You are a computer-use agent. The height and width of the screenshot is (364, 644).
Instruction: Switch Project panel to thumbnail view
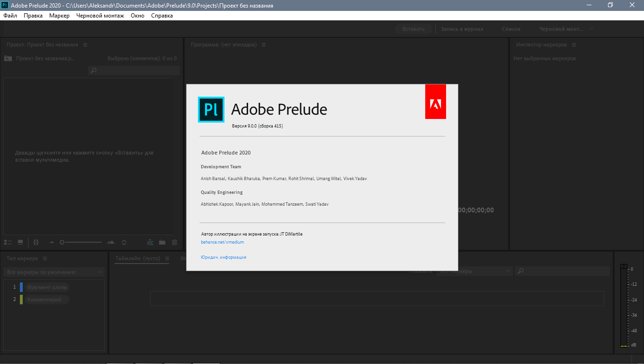[20, 242]
